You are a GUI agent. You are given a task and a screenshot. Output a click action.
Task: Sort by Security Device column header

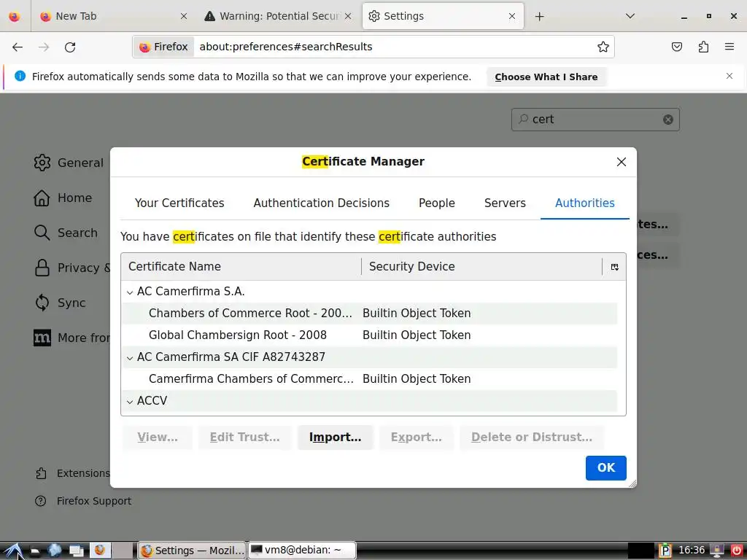click(481, 267)
